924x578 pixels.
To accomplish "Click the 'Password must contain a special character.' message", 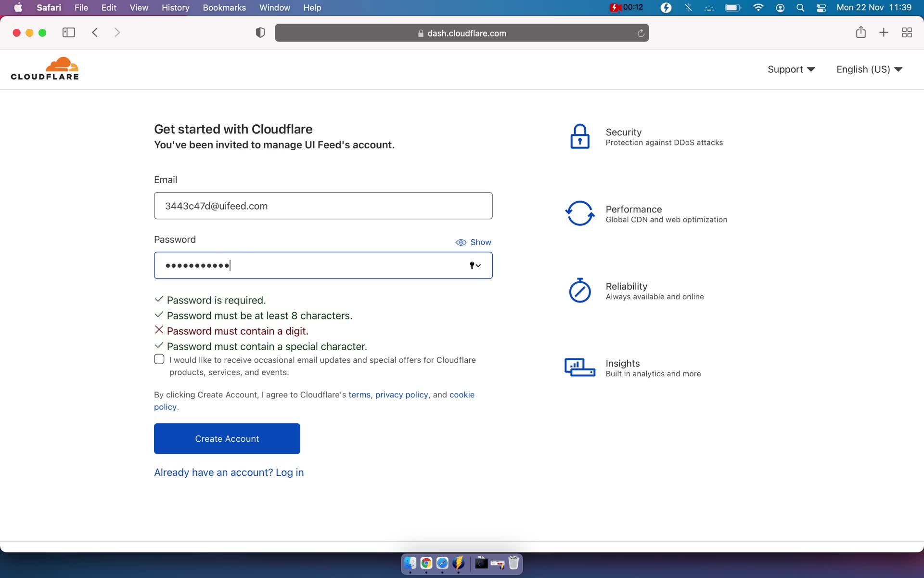I will tap(267, 346).
